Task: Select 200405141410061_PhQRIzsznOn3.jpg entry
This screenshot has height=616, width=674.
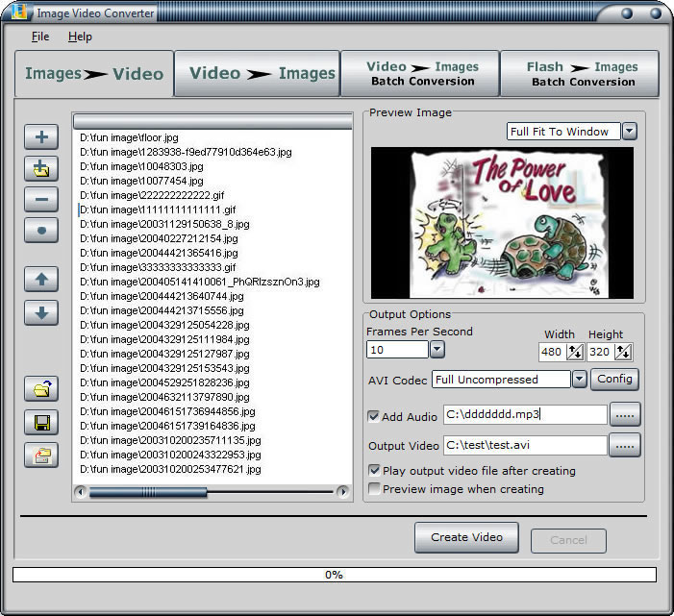Action: click(199, 282)
